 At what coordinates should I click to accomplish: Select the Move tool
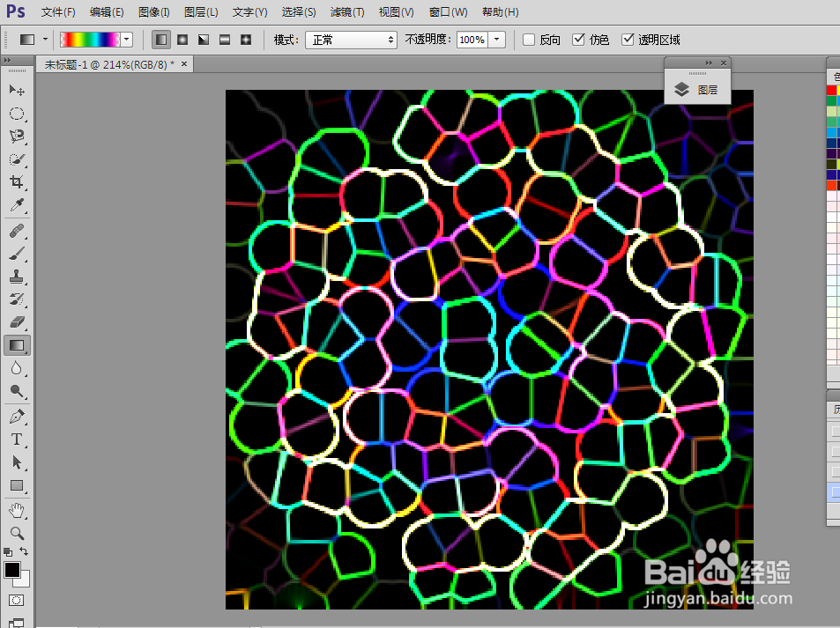(x=17, y=90)
